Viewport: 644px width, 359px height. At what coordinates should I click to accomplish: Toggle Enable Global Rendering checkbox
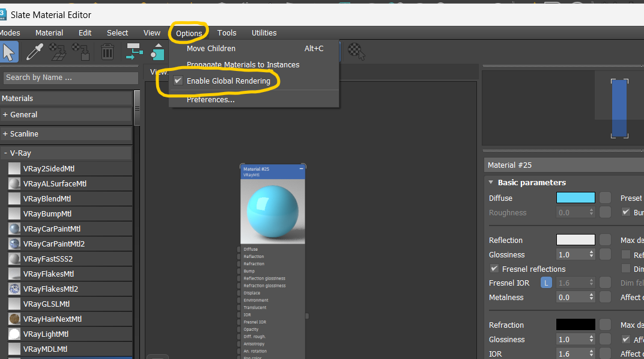(x=178, y=81)
